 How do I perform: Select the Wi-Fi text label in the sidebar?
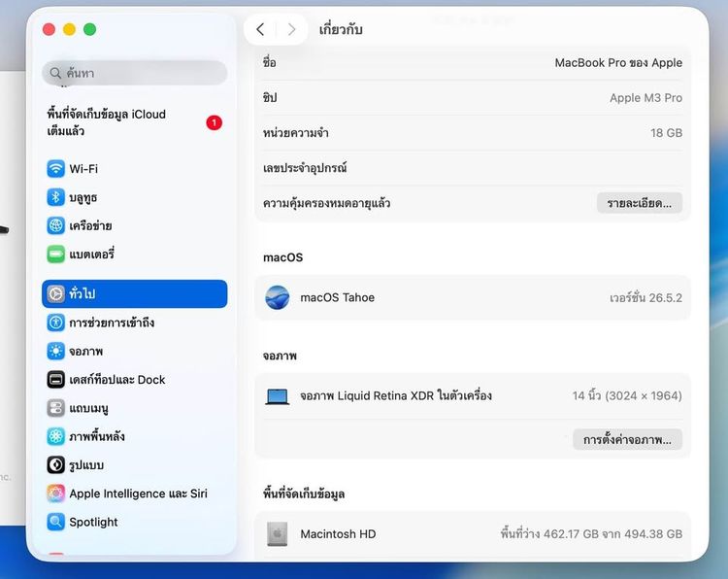83,169
